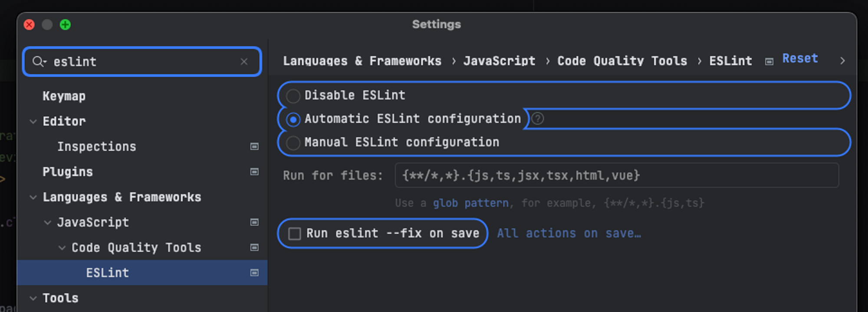Collapse the Languages & Frameworks tree node

pyautogui.click(x=33, y=197)
